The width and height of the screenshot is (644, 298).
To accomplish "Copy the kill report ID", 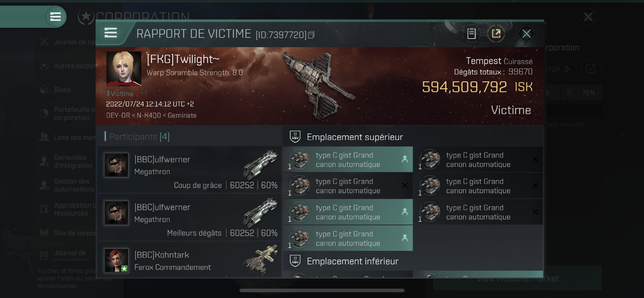I will point(311,35).
